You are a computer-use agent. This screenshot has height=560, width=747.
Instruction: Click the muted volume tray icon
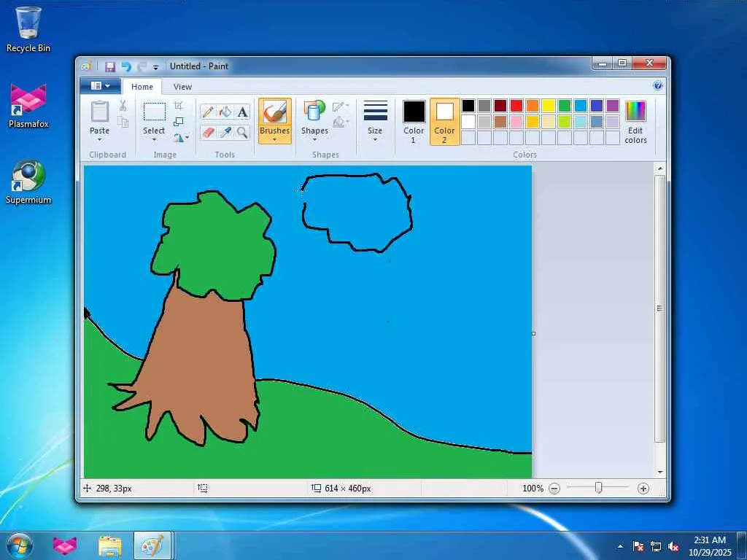[673, 547]
